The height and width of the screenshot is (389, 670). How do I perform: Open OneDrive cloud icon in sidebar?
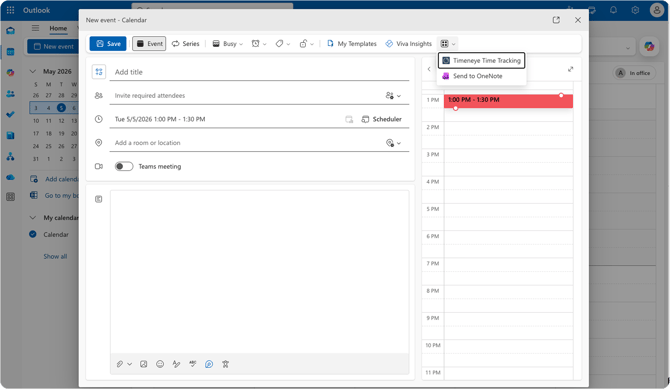click(11, 177)
